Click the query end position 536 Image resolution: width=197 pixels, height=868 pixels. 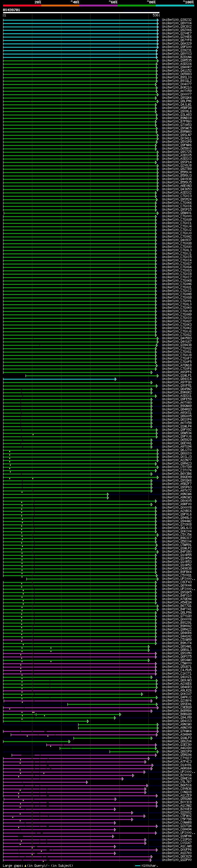[155, 15]
